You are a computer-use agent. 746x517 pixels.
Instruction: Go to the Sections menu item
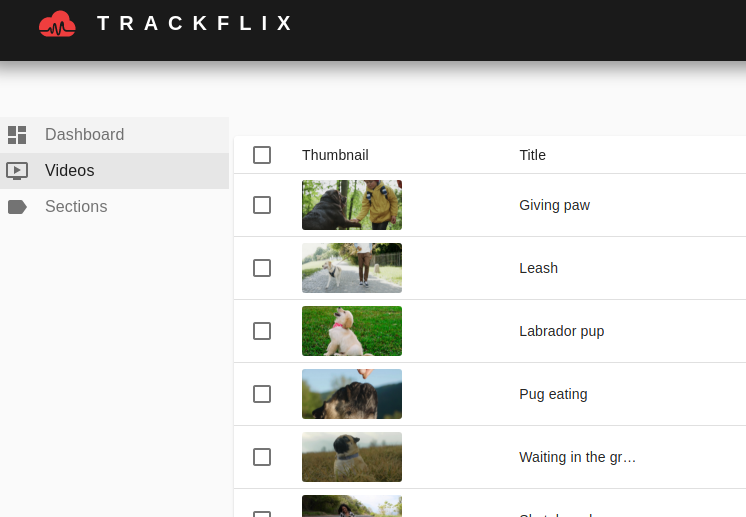[114, 207]
